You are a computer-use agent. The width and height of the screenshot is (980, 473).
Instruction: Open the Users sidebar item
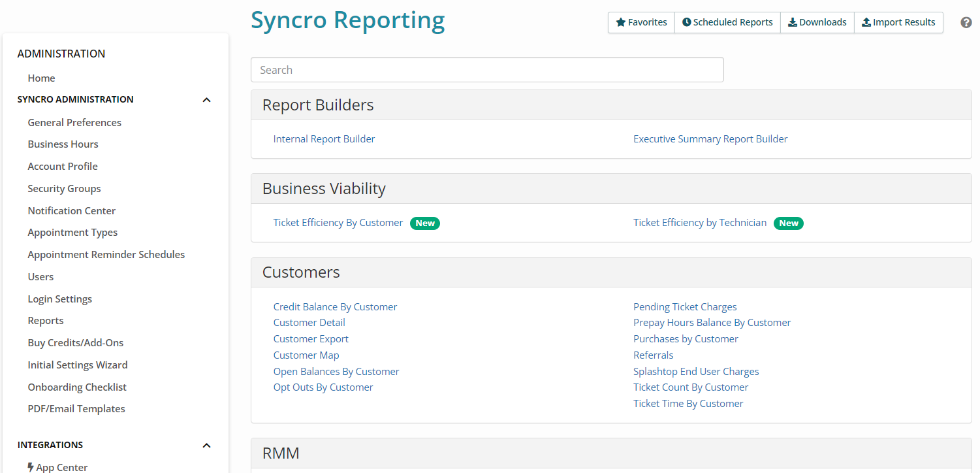pyautogui.click(x=40, y=276)
